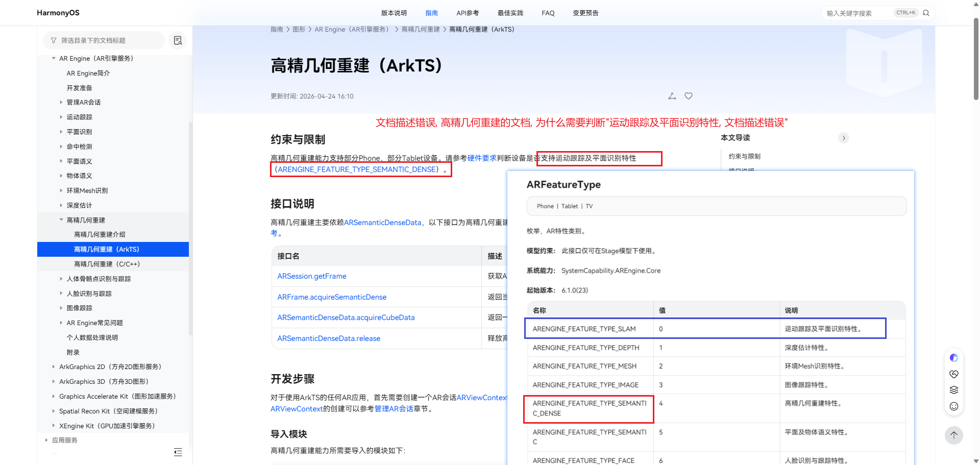This screenshot has width=980, height=465.
Task: Expand the 深度估计 tree node
Action: pyautogui.click(x=61, y=205)
